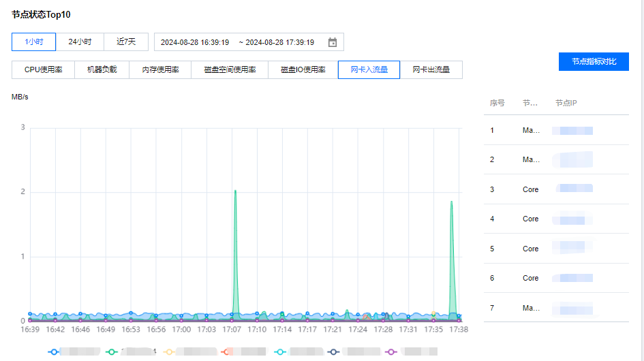Viewport: 644px width, 361px height.
Task: Toggle the green legend series marker
Action: point(112,351)
